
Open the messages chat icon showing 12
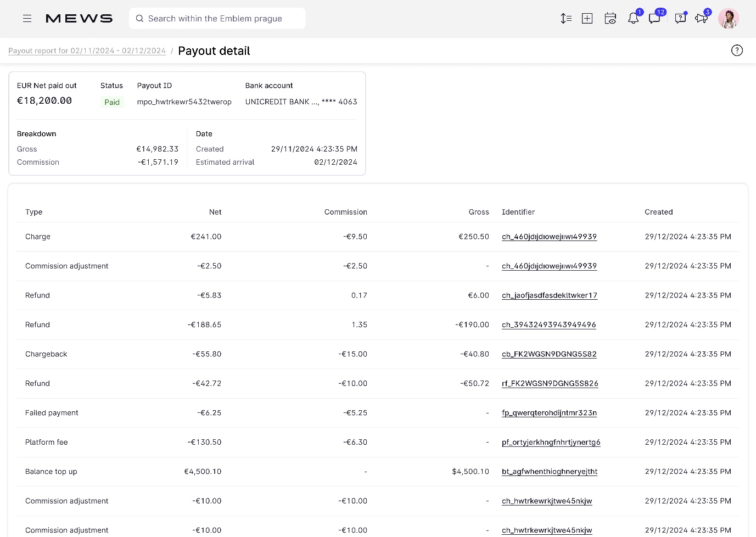pos(654,18)
